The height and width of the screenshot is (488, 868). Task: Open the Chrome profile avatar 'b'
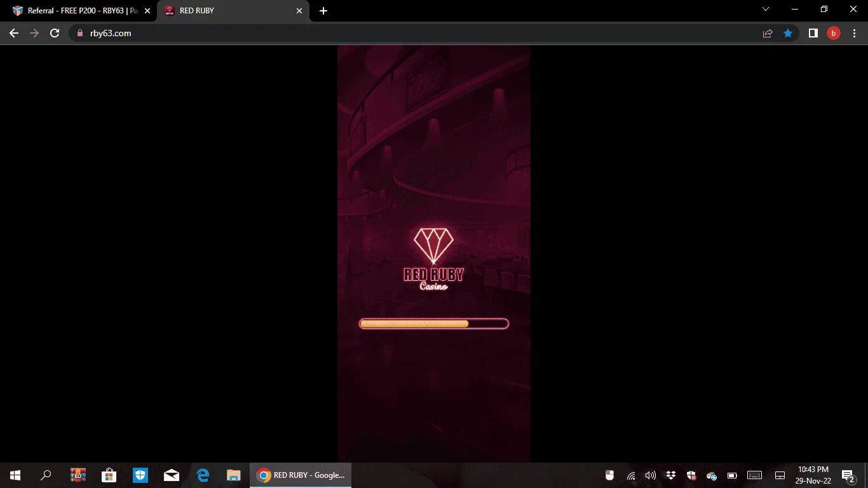point(833,33)
